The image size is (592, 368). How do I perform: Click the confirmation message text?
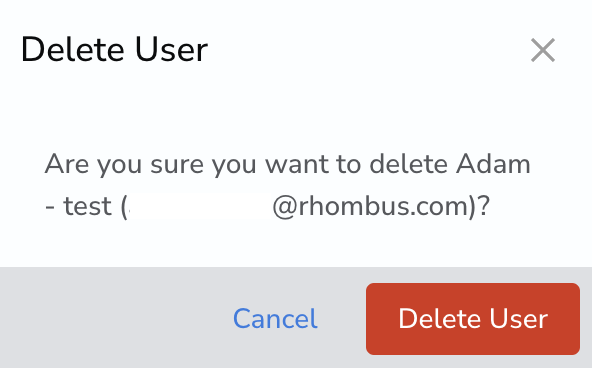pyautogui.click(x=287, y=185)
